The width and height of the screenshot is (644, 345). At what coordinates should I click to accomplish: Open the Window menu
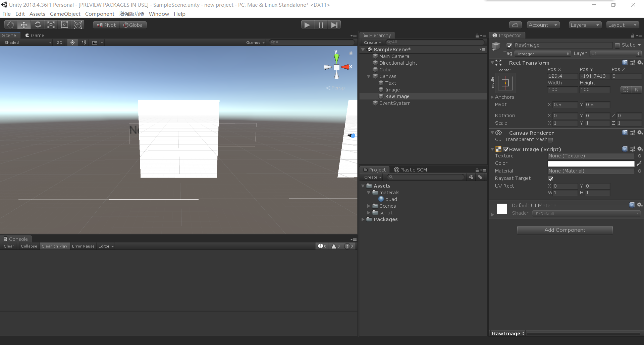tap(159, 14)
